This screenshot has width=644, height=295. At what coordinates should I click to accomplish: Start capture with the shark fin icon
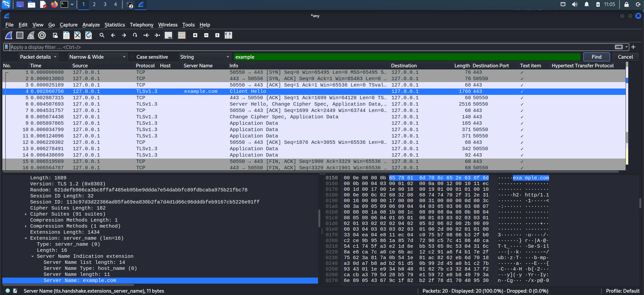(x=9, y=35)
